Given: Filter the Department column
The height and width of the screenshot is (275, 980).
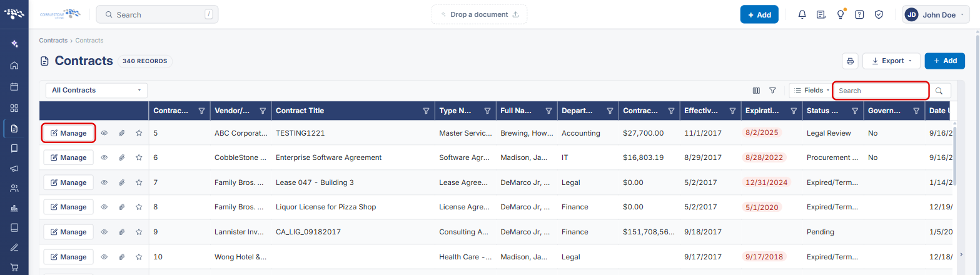Looking at the screenshot, I should pyautogui.click(x=610, y=111).
